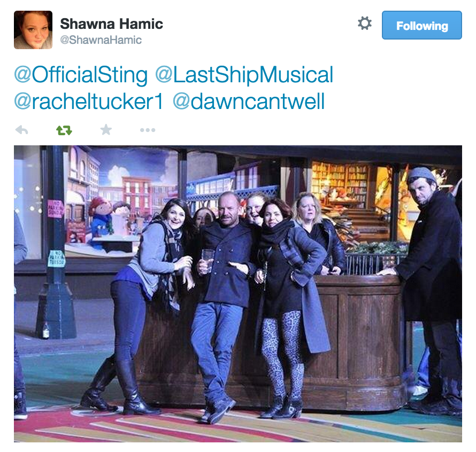Open the gear settings dropdown

[x=365, y=24]
